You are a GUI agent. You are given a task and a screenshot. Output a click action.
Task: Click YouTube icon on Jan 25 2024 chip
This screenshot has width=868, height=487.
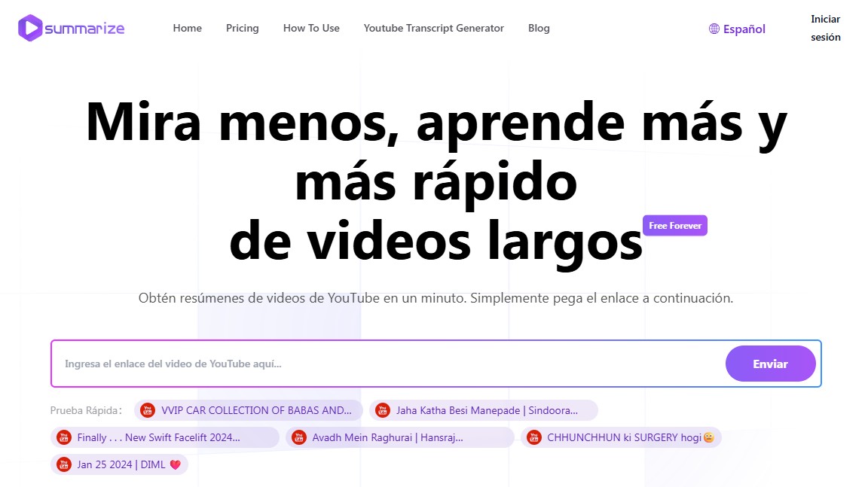click(x=64, y=464)
